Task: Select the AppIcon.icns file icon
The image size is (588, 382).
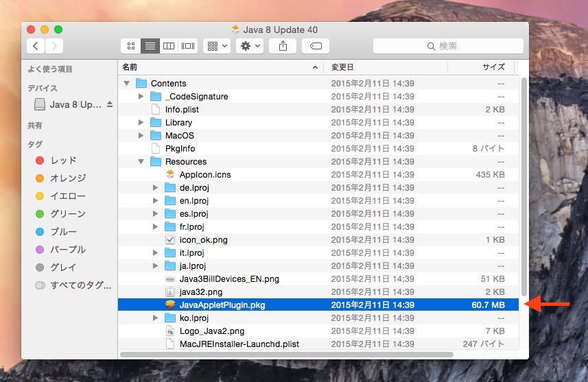Action: tap(170, 174)
